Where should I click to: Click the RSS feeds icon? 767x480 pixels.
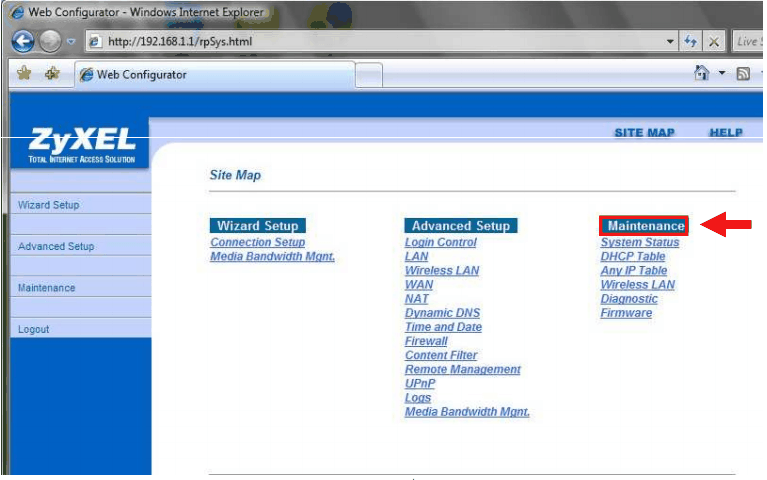click(742, 74)
